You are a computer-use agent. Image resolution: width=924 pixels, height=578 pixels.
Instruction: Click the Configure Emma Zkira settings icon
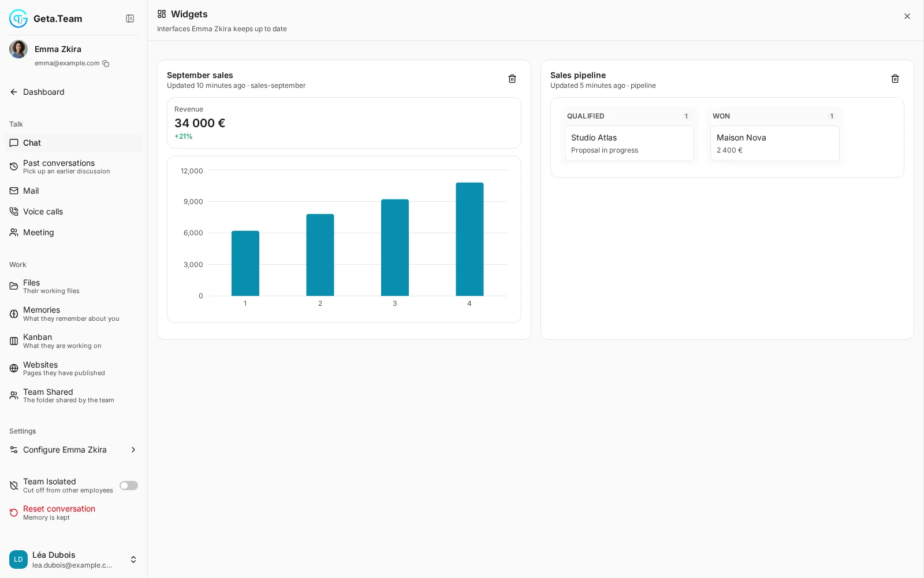14,450
